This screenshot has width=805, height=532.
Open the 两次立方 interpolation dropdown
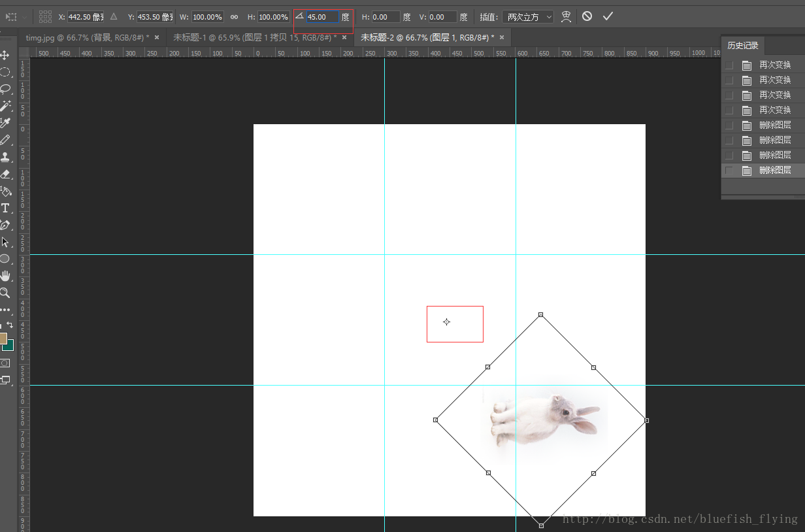click(529, 17)
